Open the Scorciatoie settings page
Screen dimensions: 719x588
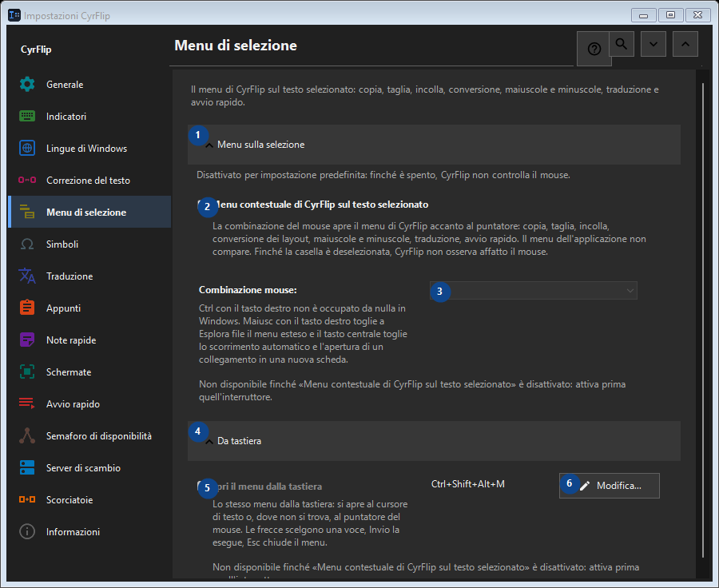(x=89, y=500)
